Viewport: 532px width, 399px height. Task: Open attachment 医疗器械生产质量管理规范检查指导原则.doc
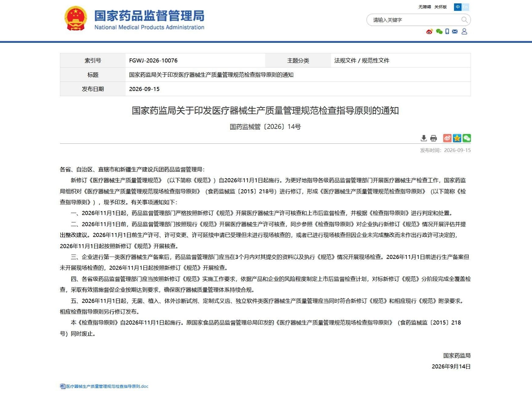coord(107,386)
